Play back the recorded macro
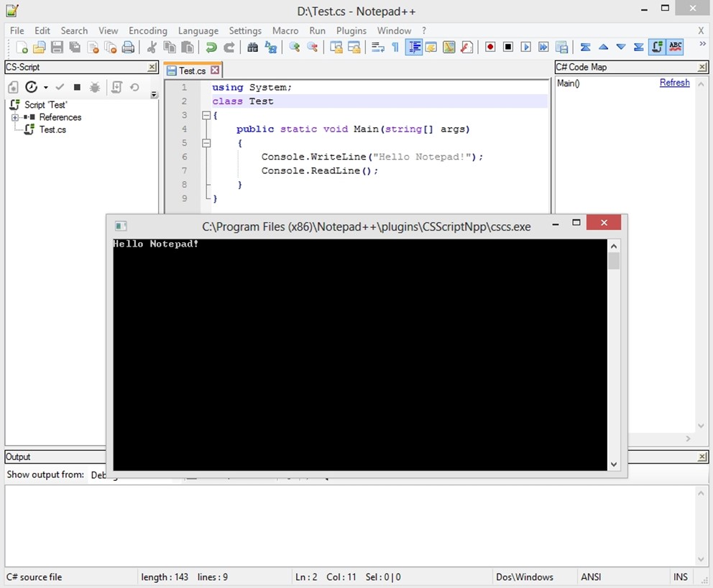 click(x=525, y=47)
